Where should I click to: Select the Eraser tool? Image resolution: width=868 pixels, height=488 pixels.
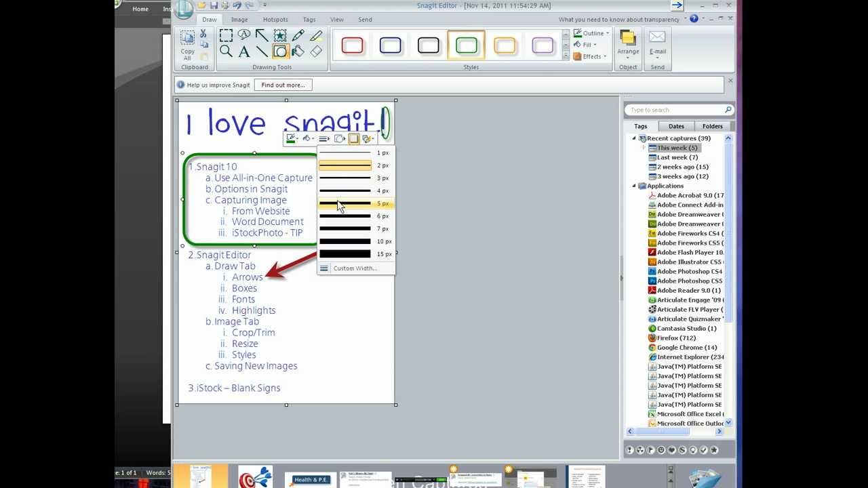tap(316, 52)
